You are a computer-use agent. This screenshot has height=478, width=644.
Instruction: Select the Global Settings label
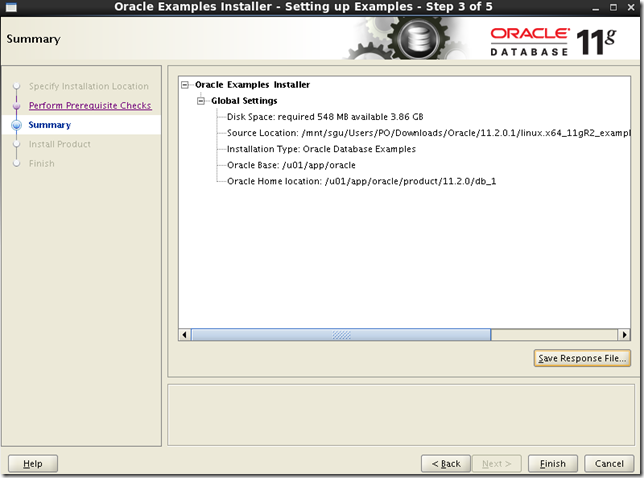(244, 101)
